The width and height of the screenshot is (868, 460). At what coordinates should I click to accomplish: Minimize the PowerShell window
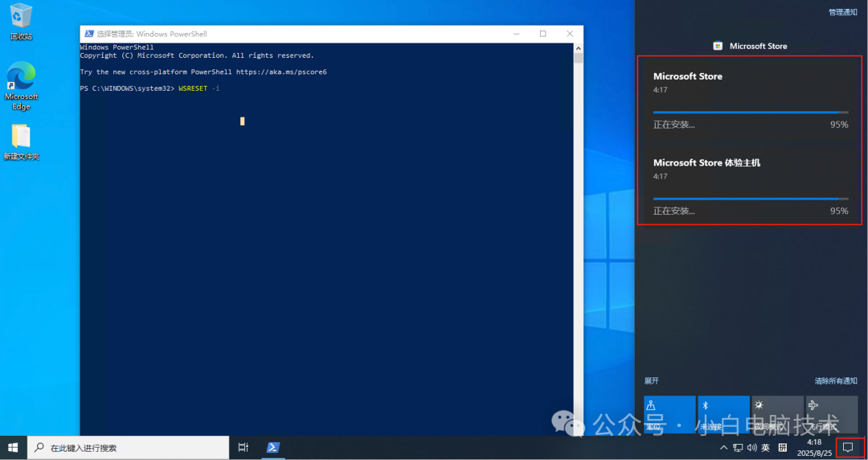pyautogui.click(x=517, y=34)
